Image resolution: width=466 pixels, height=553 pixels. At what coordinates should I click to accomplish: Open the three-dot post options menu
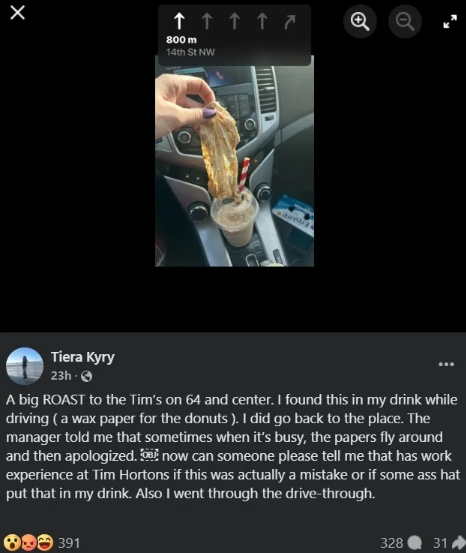[446, 364]
